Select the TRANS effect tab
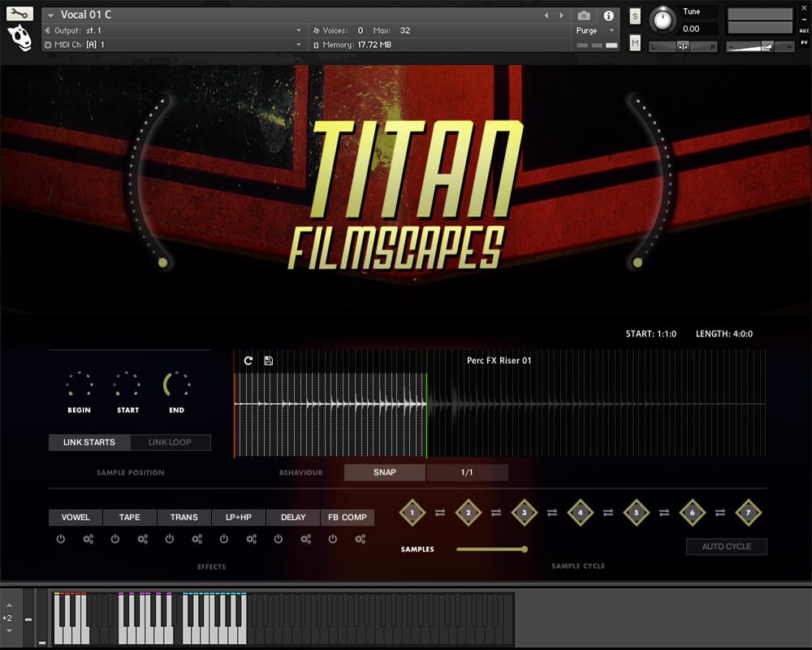The image size is (812, 650). click(184, 518)
